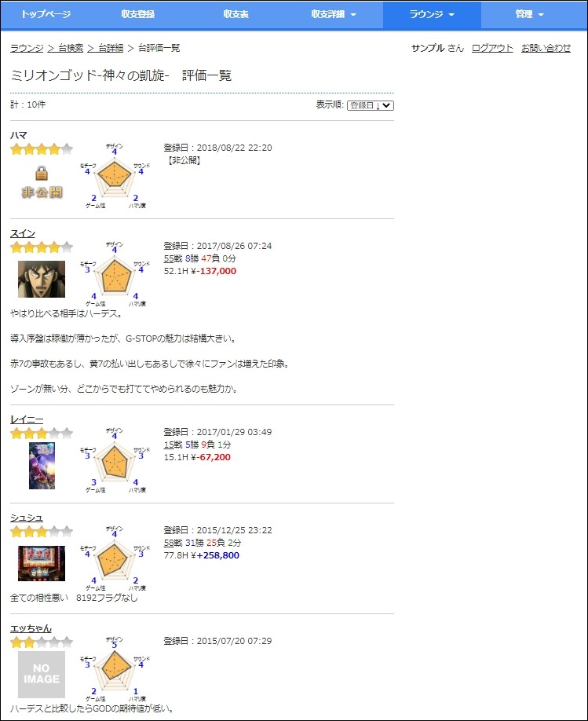The height and width of the screenshot is (721, 588).
Task: Go to トップページ in navigation bar
Action: coord(46,14)
